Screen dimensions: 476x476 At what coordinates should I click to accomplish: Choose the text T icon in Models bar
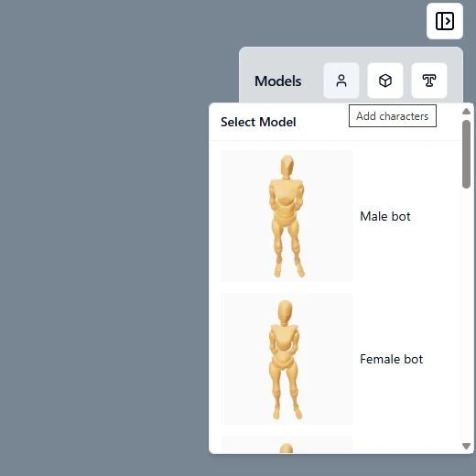(x=429, y=81)
